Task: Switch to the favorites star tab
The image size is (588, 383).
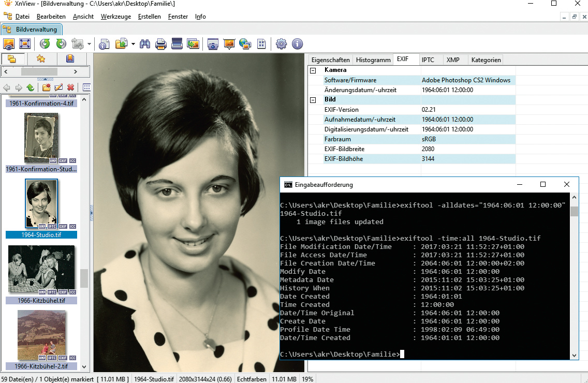Action: pyautogui.click(x=40, y=58)
